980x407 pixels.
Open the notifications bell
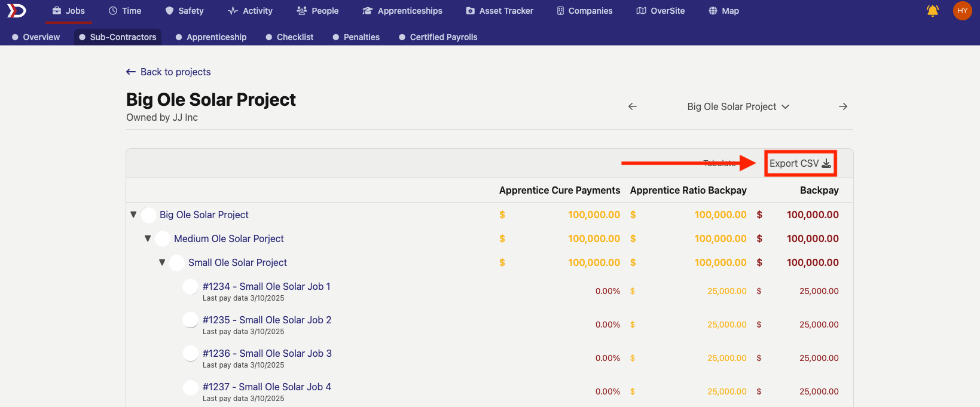click(932, 11)
